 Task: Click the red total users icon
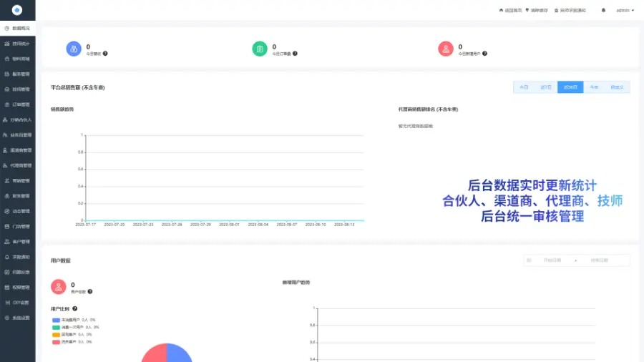coord(59,287)
